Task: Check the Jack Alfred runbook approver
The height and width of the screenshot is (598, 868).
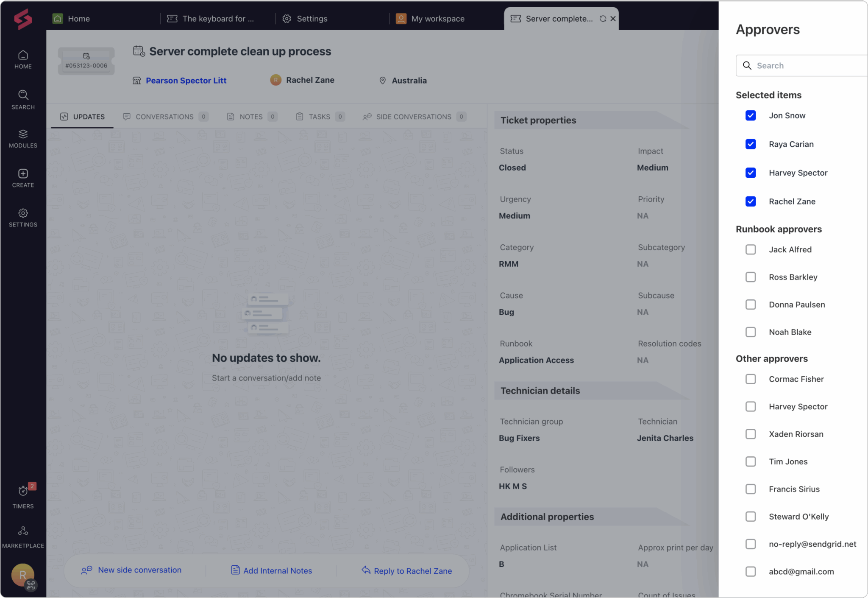Action: (750, 249)
